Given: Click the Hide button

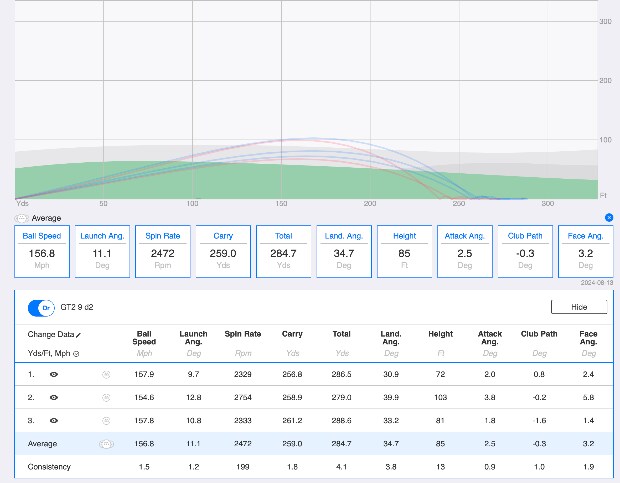Looking at the screenshot, I should (578, 307).
